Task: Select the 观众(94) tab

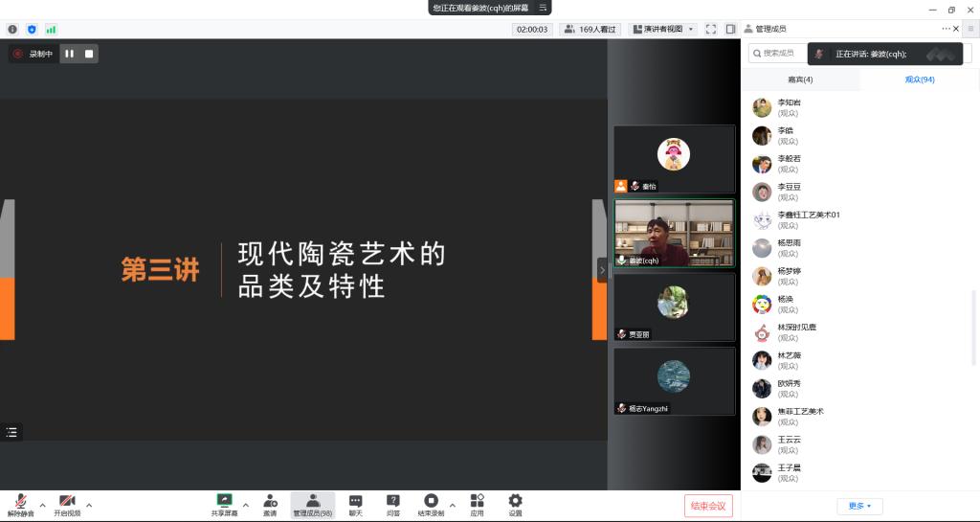Action: tap(919, 79)
